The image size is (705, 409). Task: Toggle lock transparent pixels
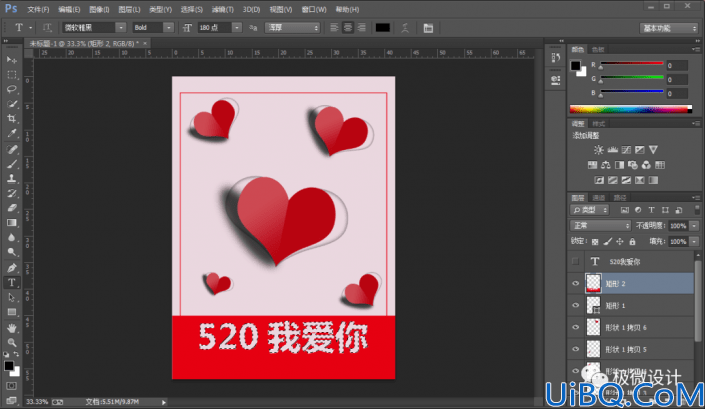(595, 242)
